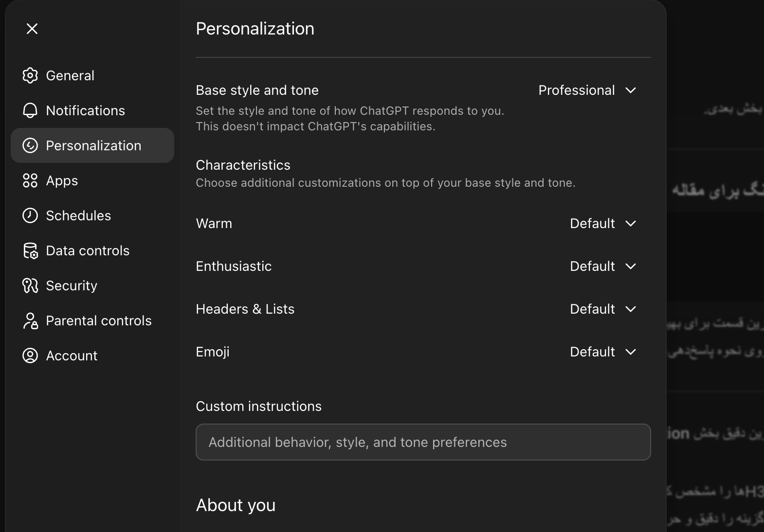
Task: Click the Personalization page heading
Action: point(255,29)
